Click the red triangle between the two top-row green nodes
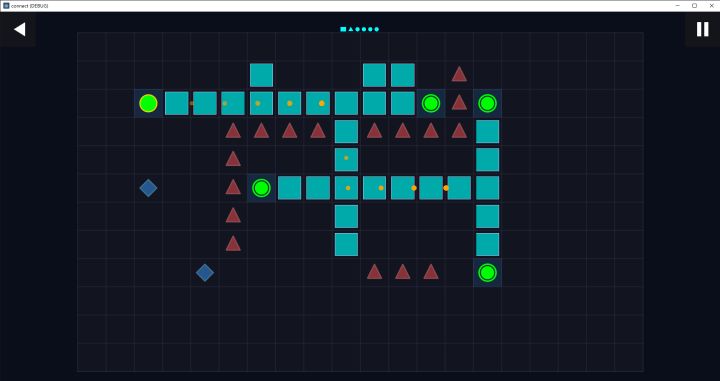This screenshot has width=720, height=381. [x=459, y=102]
